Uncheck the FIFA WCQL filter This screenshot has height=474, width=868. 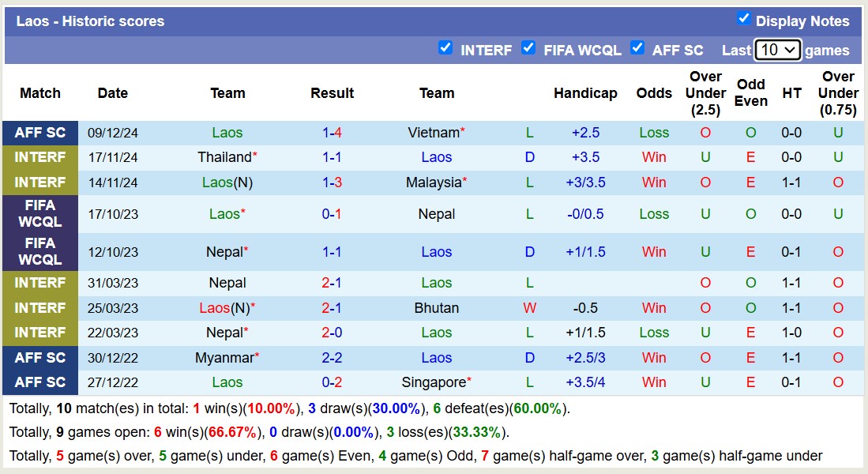click(529, 48)
